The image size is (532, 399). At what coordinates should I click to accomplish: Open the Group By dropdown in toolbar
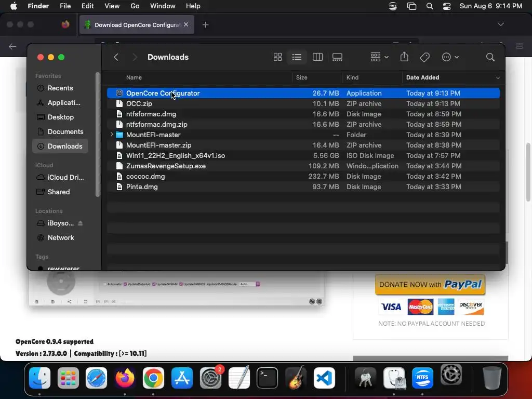379,57
